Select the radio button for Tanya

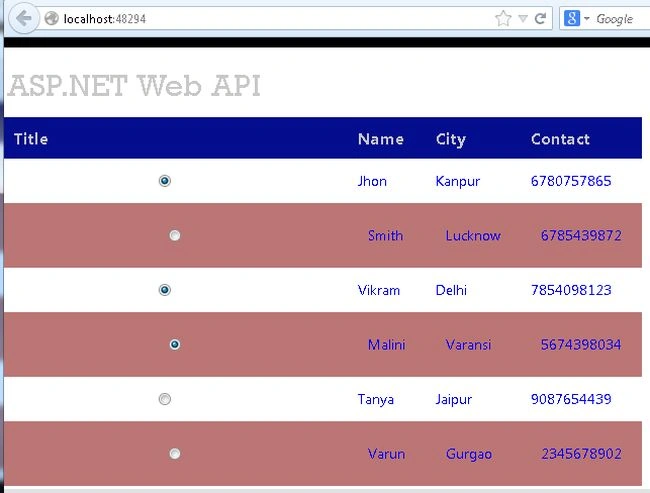(165, 399)
